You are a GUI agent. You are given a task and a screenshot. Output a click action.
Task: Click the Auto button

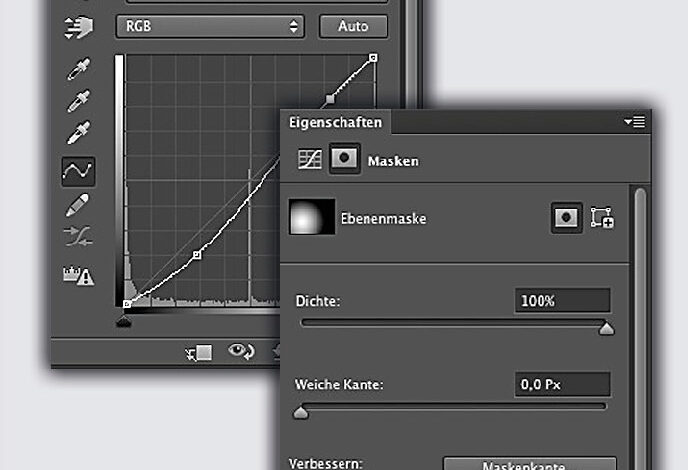(x=353, y=26)
